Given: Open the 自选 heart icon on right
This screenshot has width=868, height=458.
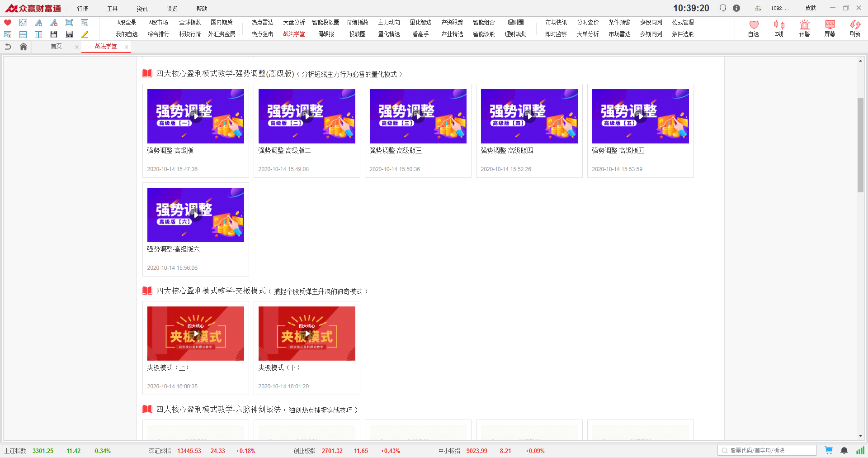Looking at the screenshot, I should coord(754,28).
